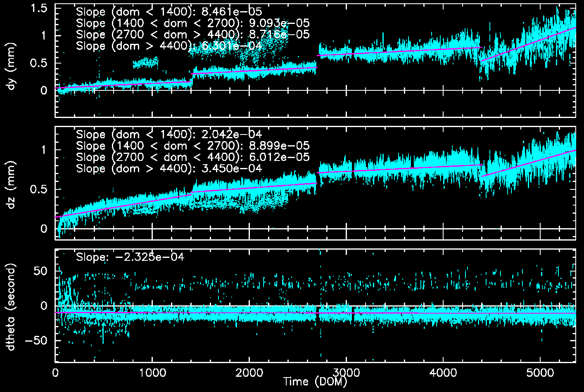The width and height of the screenshot is (584, 392).
Task: Select the dz slope text 2.042e-04
Action: pyautogui.click(x=232, y=135)
